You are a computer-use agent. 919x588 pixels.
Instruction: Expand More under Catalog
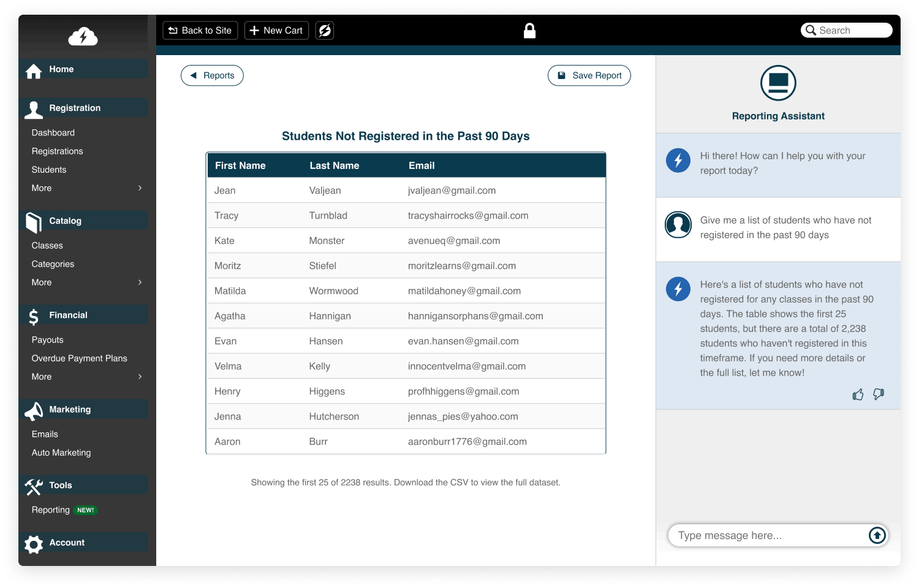point(86,282)
